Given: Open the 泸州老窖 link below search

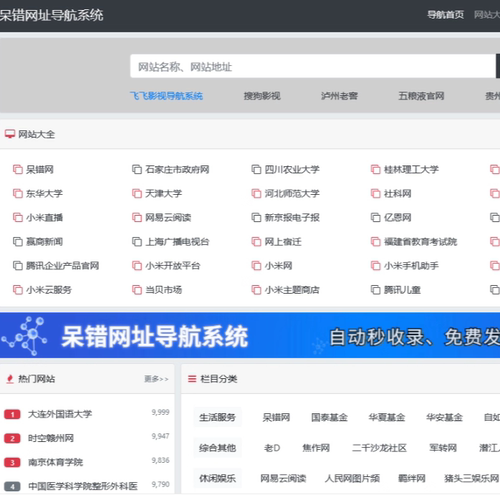Looking at the screenshot, I should coord(339,96).
